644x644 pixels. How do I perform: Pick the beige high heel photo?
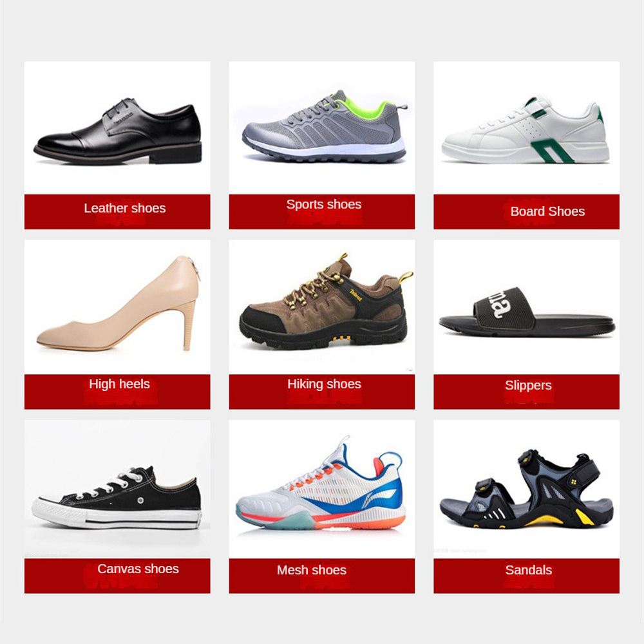[x=118, y=303]
